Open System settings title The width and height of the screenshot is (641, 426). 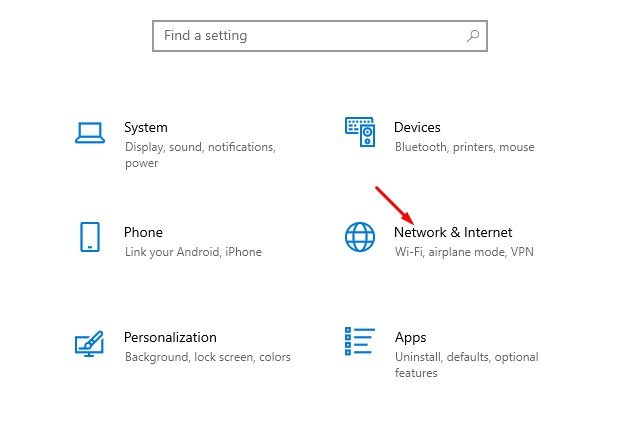(146, 127)
